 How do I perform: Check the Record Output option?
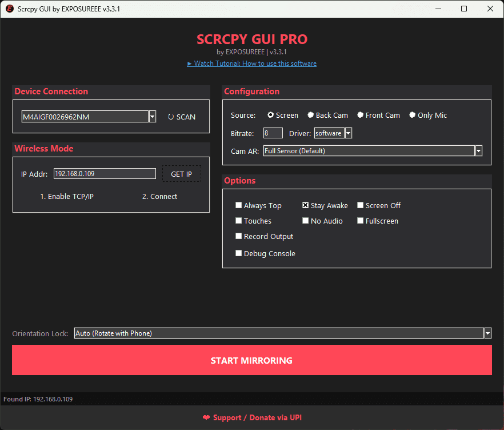[239, 237]
